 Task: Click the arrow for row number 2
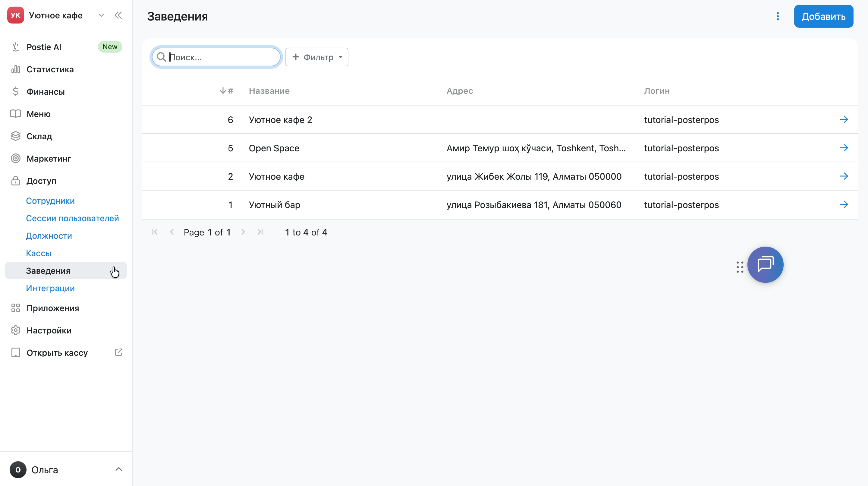coord(844,176)
